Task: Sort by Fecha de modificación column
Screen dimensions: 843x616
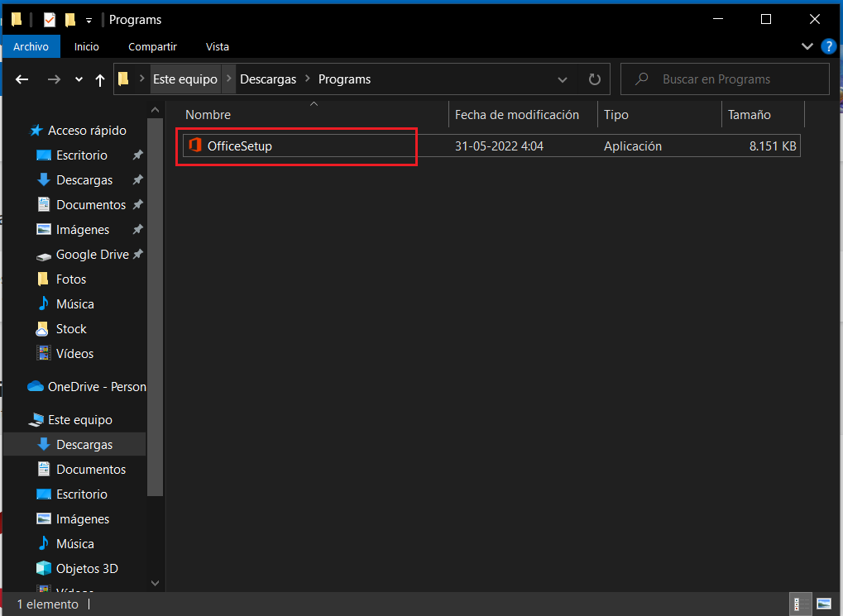Action: click(517, 115)
